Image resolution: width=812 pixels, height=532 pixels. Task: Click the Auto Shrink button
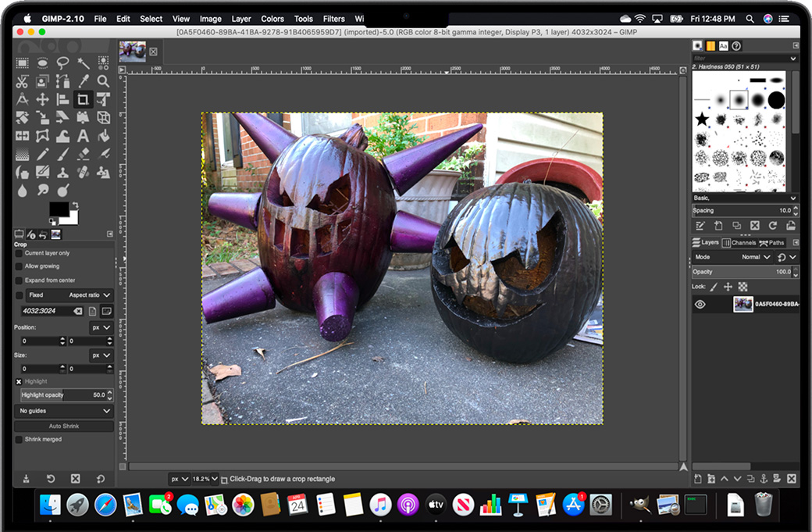[64, 426]
